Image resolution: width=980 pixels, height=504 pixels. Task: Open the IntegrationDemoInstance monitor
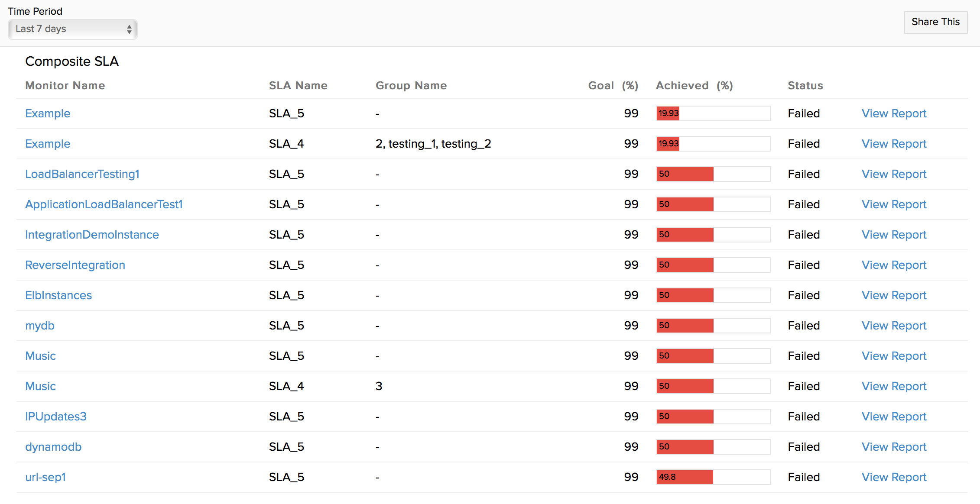[92, 235]
